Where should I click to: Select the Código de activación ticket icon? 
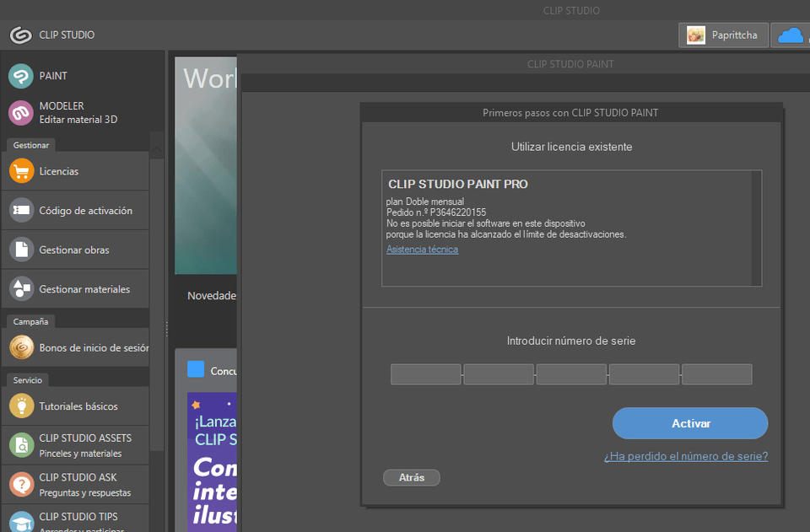point(22,211)
